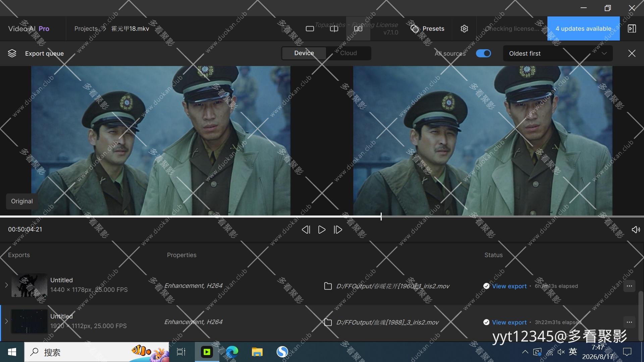Viewport: 644px width, 362px height.
Task: Click the 3h22m31s elapsed status text
Action: 558,322
